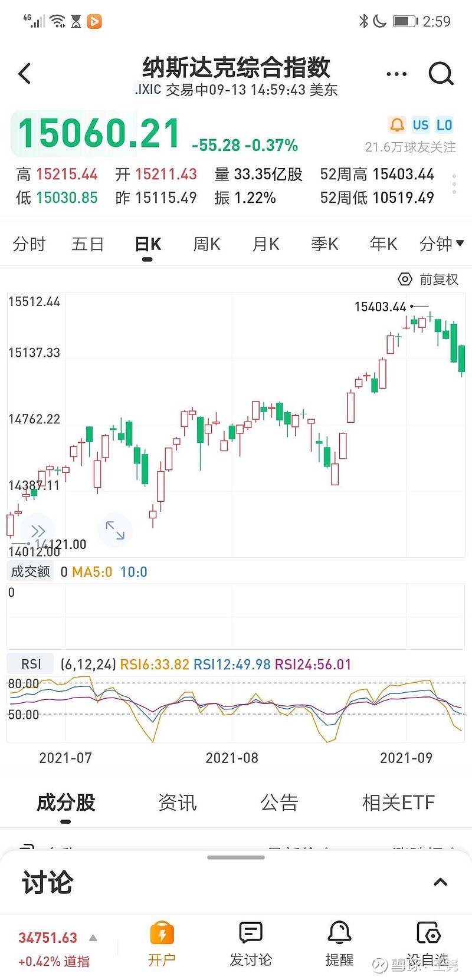This screenshot has width=472, height=980.
Task: Switch to 五日 five-day chart
Action: tap(88, 244)
